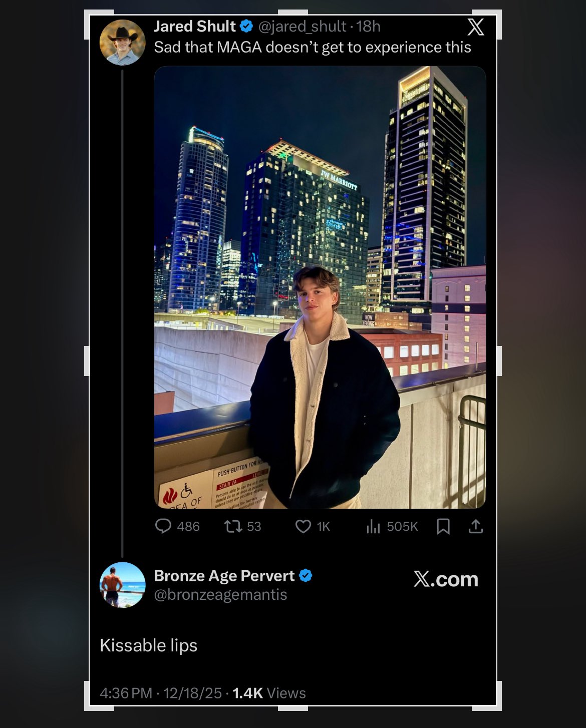The height and width of the screenshot is (728, 586).
Task: Like the tweet with heart icon
Action: pos(303,526)
